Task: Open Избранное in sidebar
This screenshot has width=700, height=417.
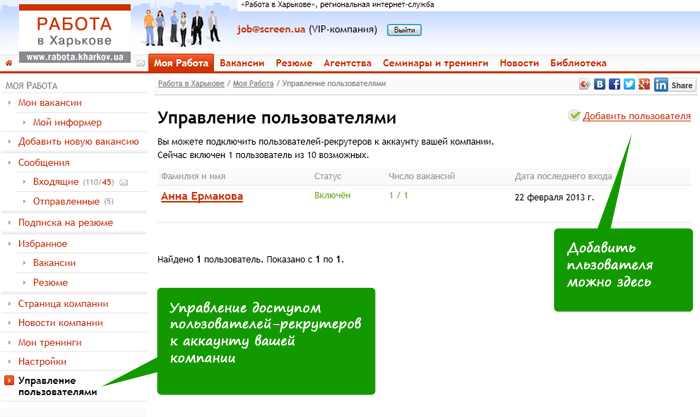Action: click(x=42, y=244)
